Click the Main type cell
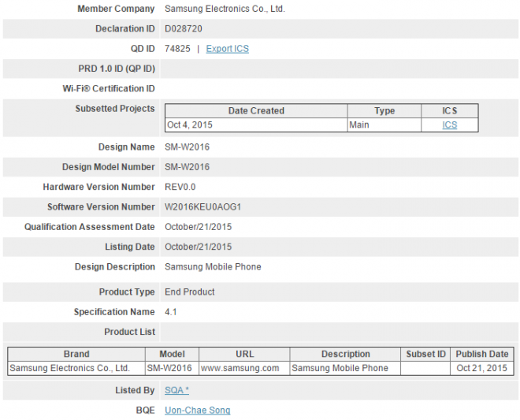 click(384, 125)
